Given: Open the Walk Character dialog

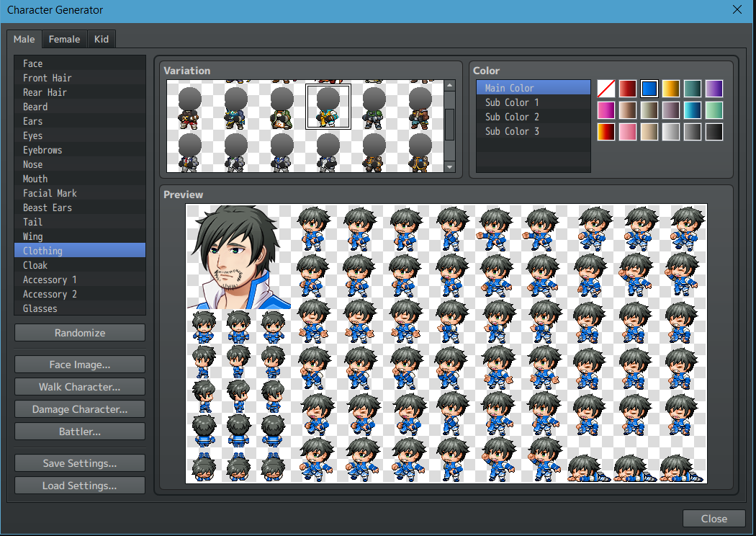Looking at the screenshot, I should 79,386.
